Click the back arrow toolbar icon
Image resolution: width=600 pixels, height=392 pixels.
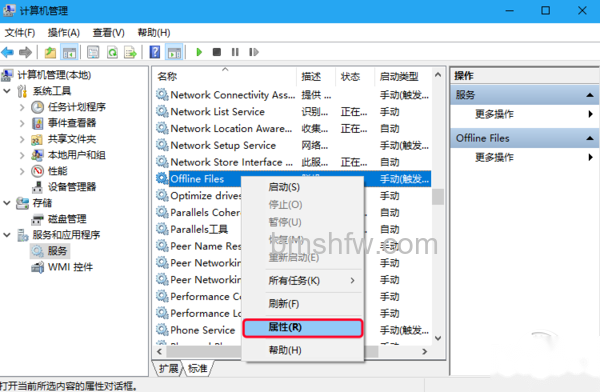(x=8, y=52)
